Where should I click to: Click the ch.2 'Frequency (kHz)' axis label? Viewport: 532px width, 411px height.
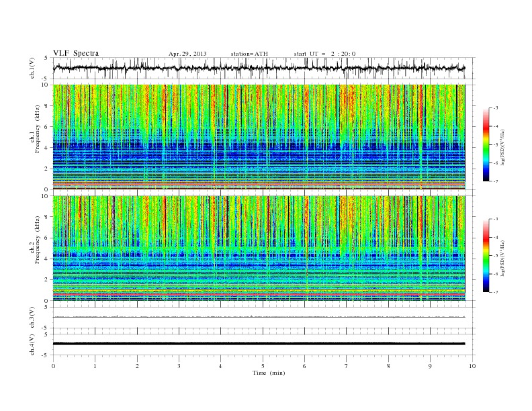pyautogui.click(x=38, y=240)
